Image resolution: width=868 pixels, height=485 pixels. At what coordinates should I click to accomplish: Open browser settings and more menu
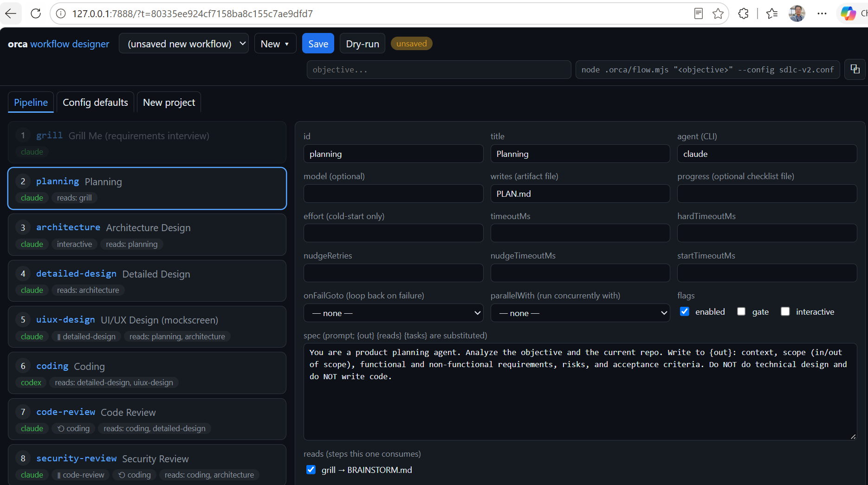[x=822, y=13]
